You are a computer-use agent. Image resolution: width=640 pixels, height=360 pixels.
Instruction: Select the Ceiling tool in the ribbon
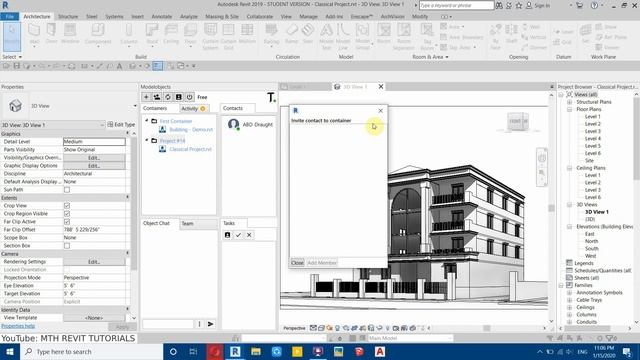pyautogui.click(x=171, y=33)
